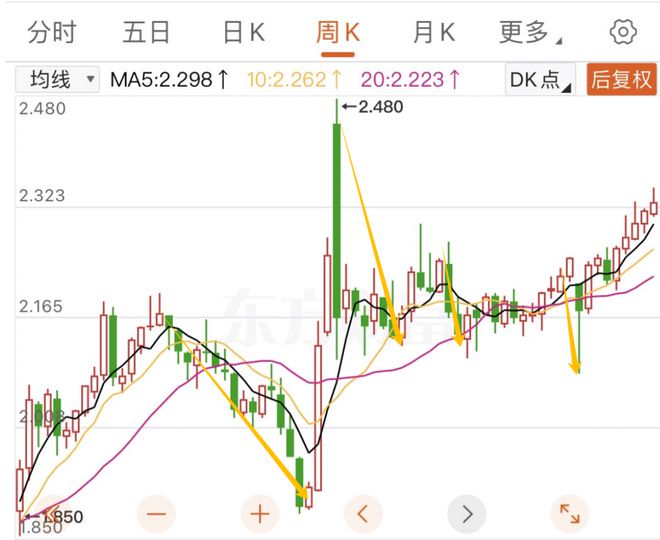Open the 均线 indicator dropdown

click(x=59, y=79)
